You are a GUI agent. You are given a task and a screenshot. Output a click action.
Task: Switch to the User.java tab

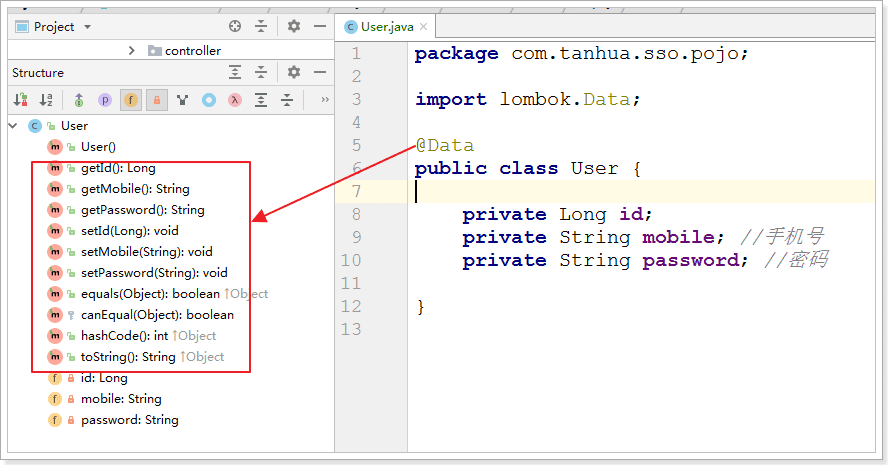coord(387,27)
